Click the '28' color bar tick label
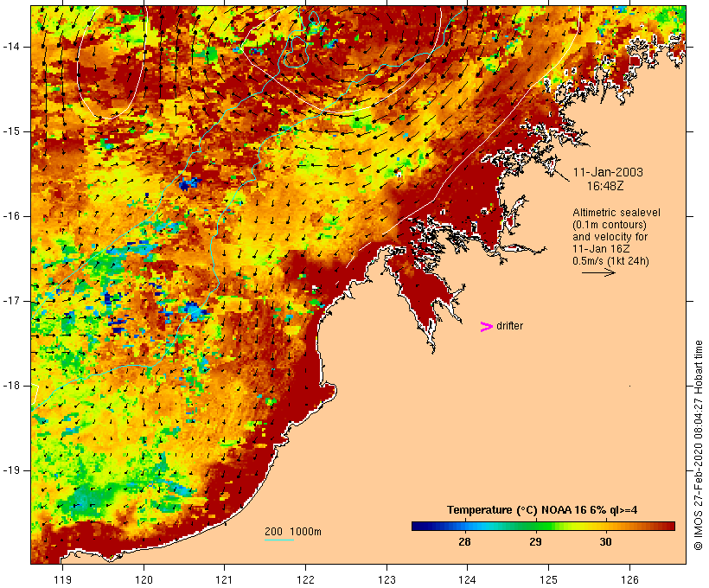709x588 pixels. point(464,541)
